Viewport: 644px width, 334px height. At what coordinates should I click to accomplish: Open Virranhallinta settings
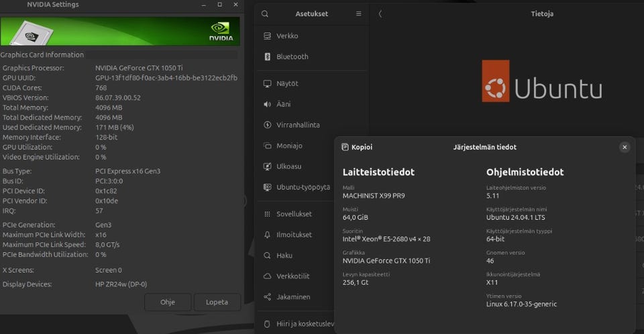311,125
